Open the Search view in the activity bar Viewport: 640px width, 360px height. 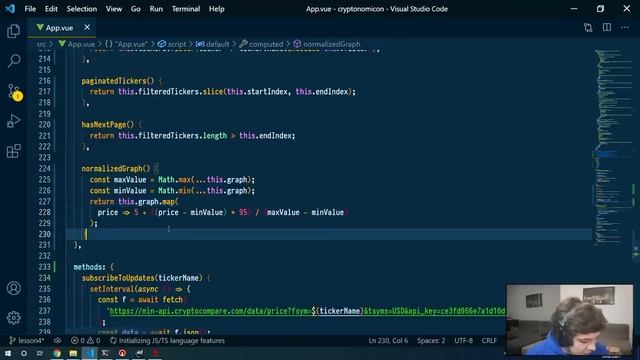[x=13, y=61]
